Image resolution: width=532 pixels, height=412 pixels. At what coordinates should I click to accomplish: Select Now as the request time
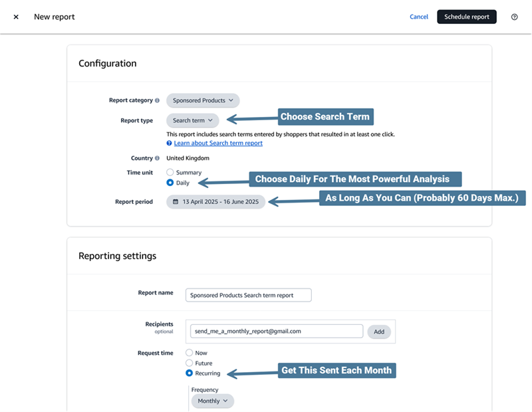point(189,353)
